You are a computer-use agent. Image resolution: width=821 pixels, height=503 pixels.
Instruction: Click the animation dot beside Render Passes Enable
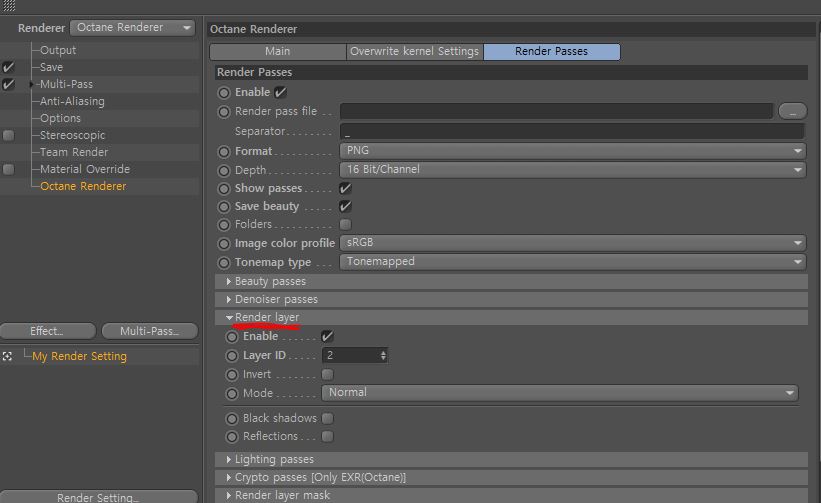[x=224, y=93]
